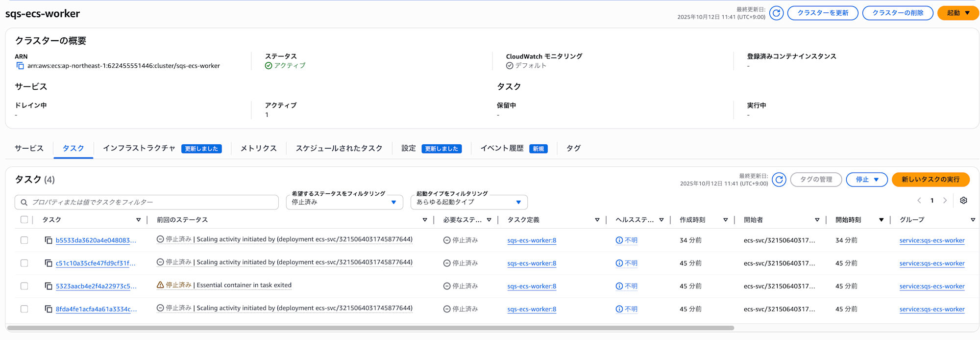Image resolution: width=980 pixels, height=340 pixels.
Task: Expand launch type filter あらゆる起動タイプ
Action: pyautogui.click(x=468, y=202)
